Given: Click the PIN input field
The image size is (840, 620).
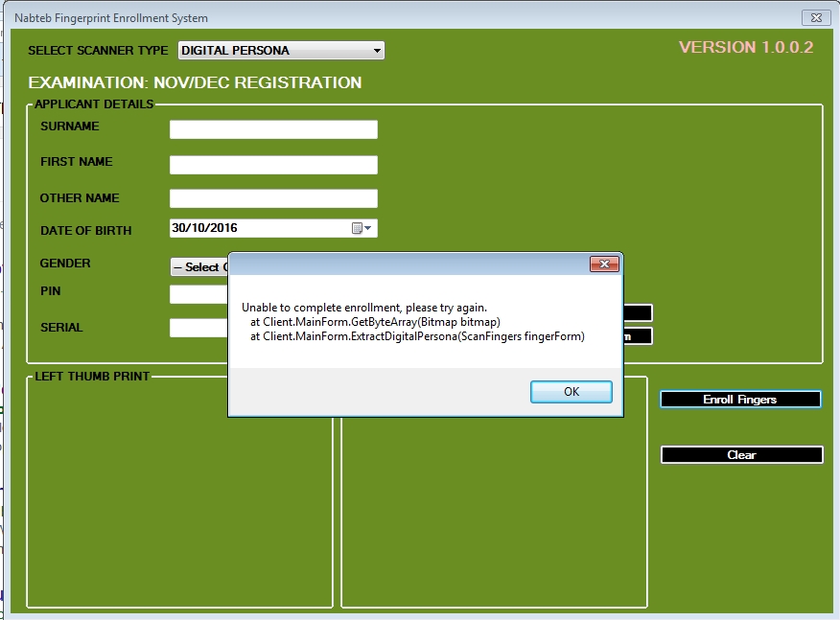Looking at the screenshot, I should click(x=197, y=294).
